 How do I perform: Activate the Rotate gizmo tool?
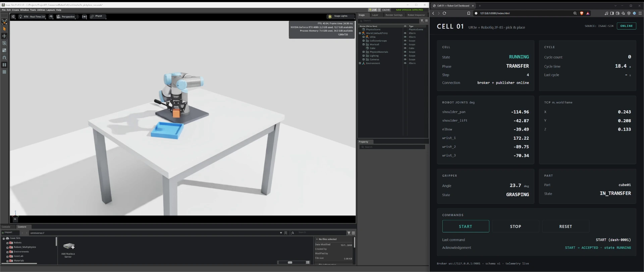tap(4, 43)
